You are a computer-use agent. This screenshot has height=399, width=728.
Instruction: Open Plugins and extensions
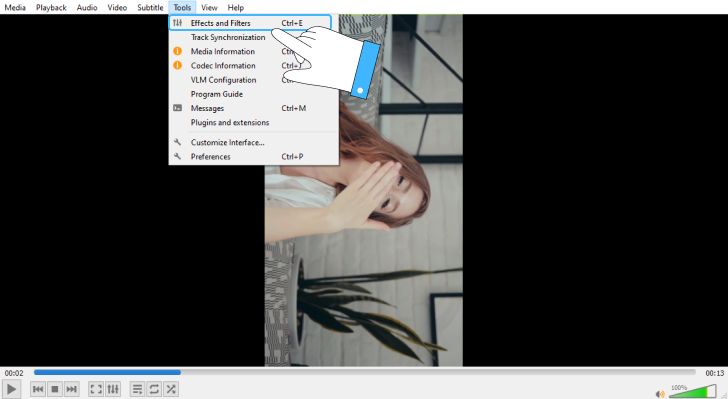pyautogui.click(x=254, y=123)
